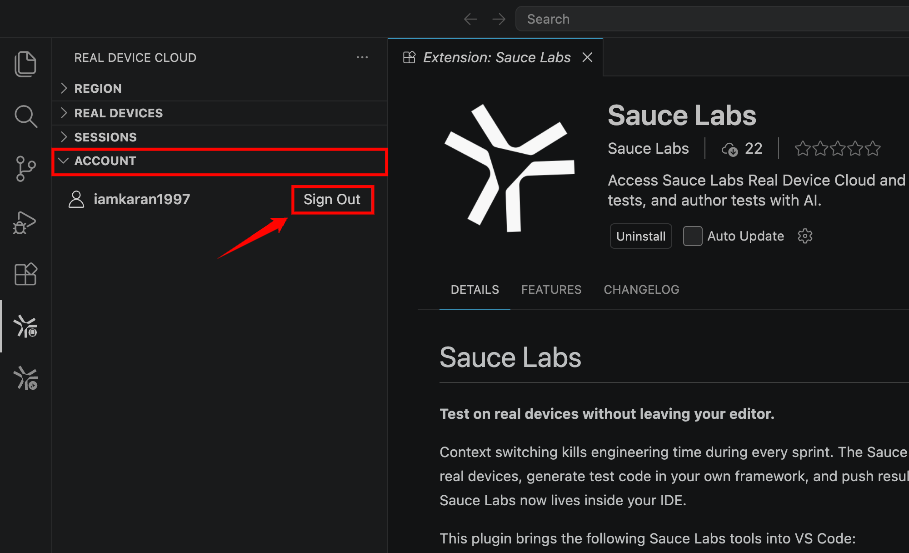Switch to the CHANGELOG tab
This screenshot has height=553, width=909.
[x=641, y=290]
